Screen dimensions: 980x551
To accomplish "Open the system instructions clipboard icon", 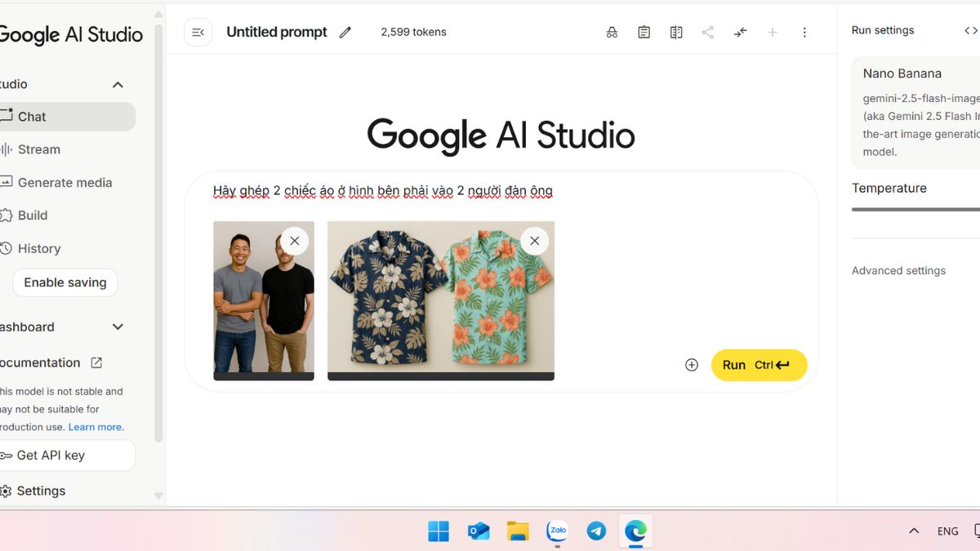I will (644, 32).
